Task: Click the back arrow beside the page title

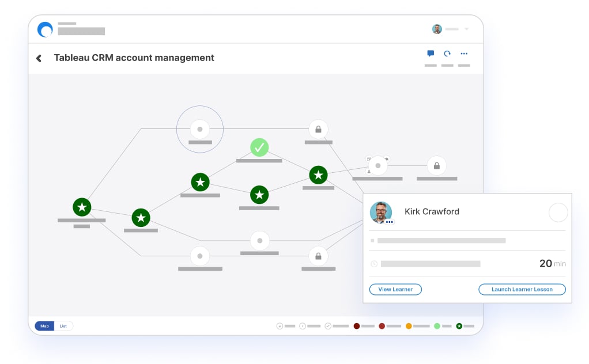Action: pos(39,58)
